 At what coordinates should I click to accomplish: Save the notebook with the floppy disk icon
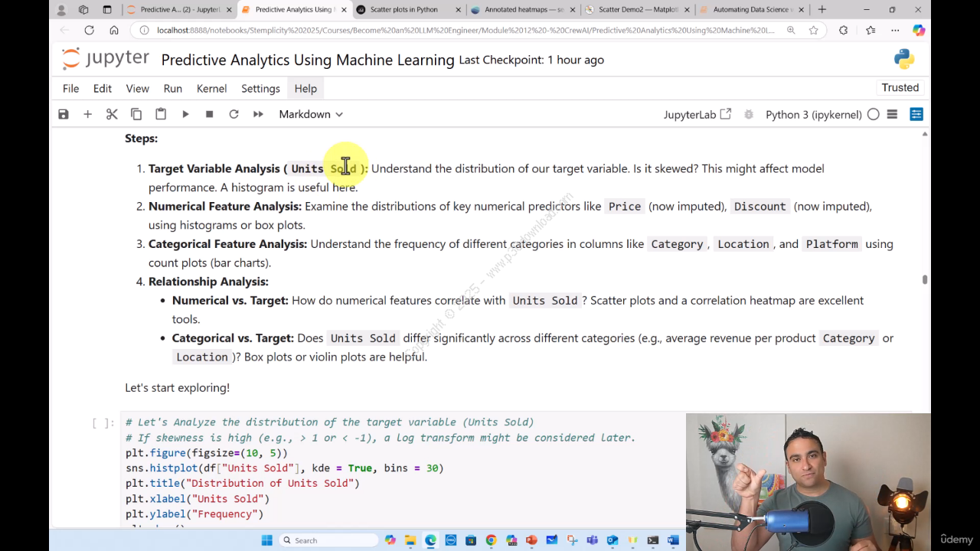tap(64, 114)
